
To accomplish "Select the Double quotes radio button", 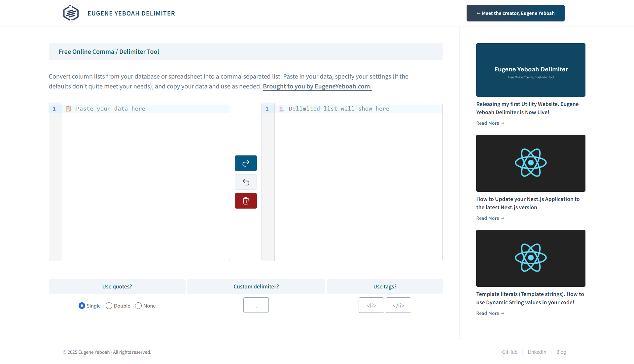I will 109,306.
